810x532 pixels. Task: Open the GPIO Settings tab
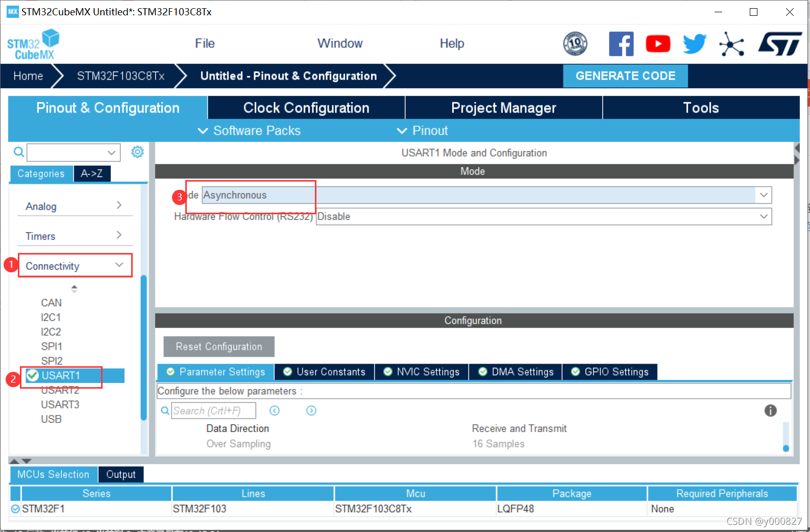[610, 372]
